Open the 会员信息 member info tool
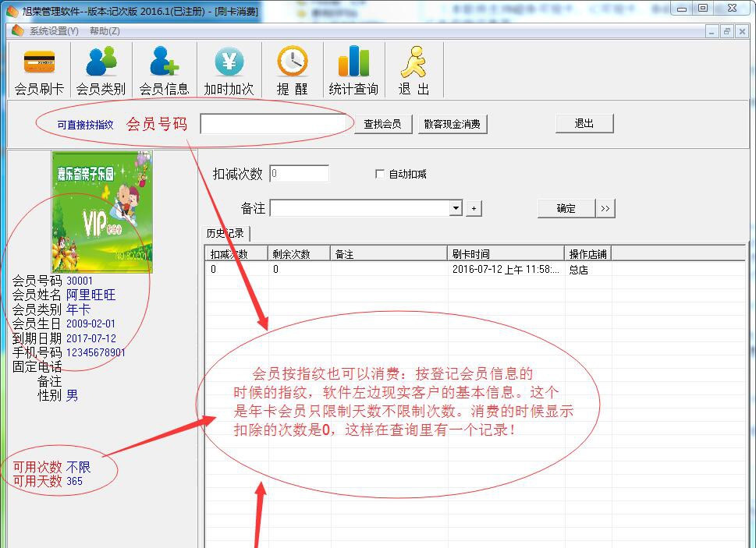Screen dimensions: 756x548 point(164,69)
